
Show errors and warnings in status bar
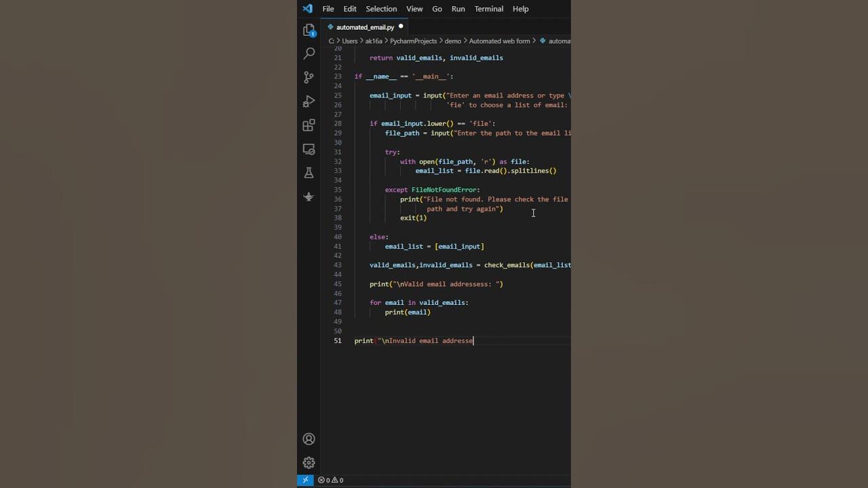pos(331,480)
